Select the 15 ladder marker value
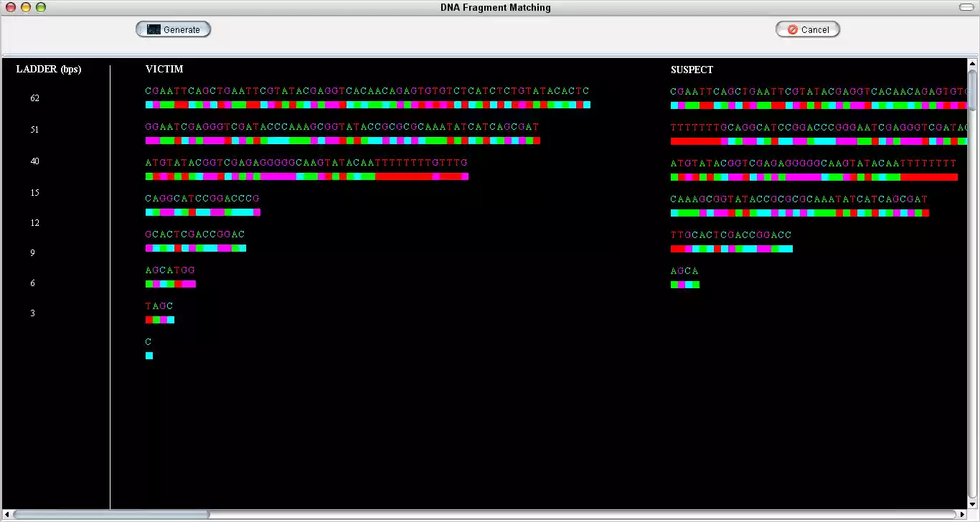Screen dimensions: 980x522 (34, 192)
